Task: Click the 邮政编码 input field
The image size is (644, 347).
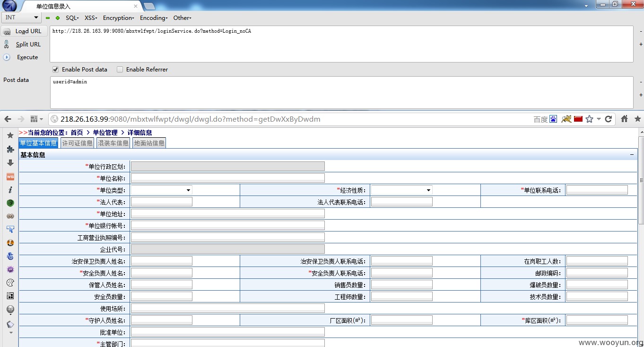Action: pyautogui.click(x=597, y=273)
